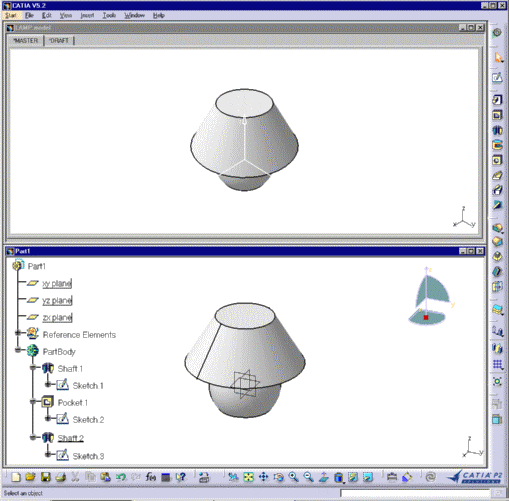The height and width of the screenshot is (501, 509).
Task: Click the Pad tool in right toolbar
Action: 497,100
